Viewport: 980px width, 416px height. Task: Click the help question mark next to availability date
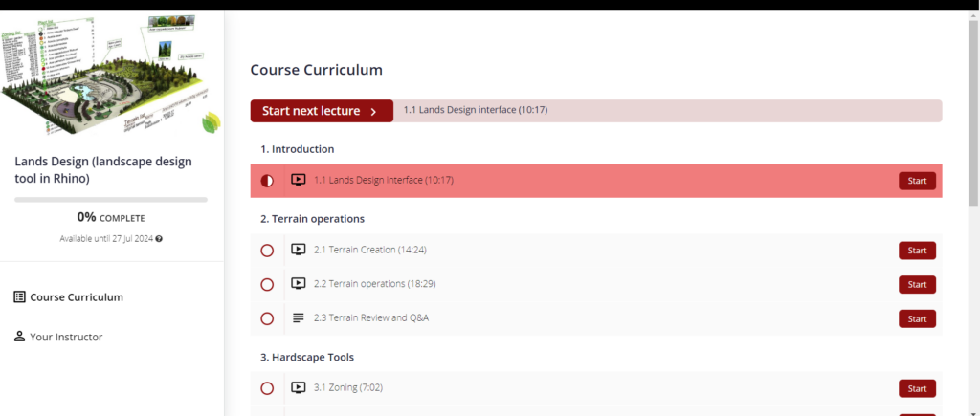point(159,238)
